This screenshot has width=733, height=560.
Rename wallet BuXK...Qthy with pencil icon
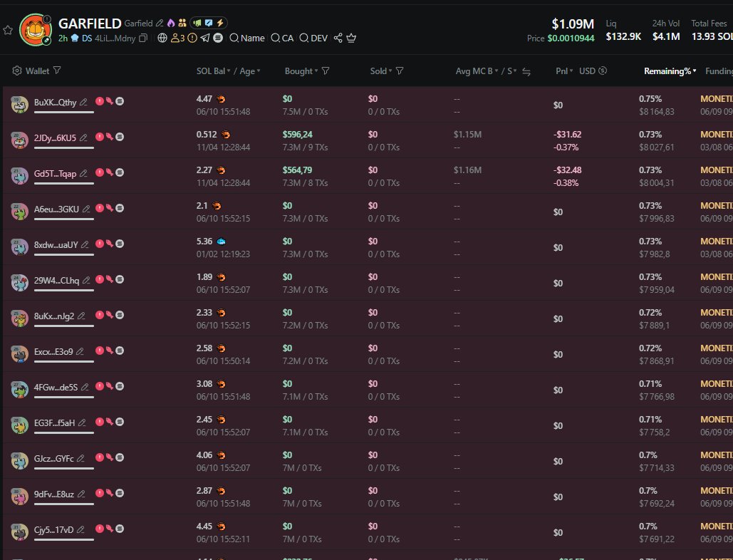pyautogui.click(x=83, y=102)
